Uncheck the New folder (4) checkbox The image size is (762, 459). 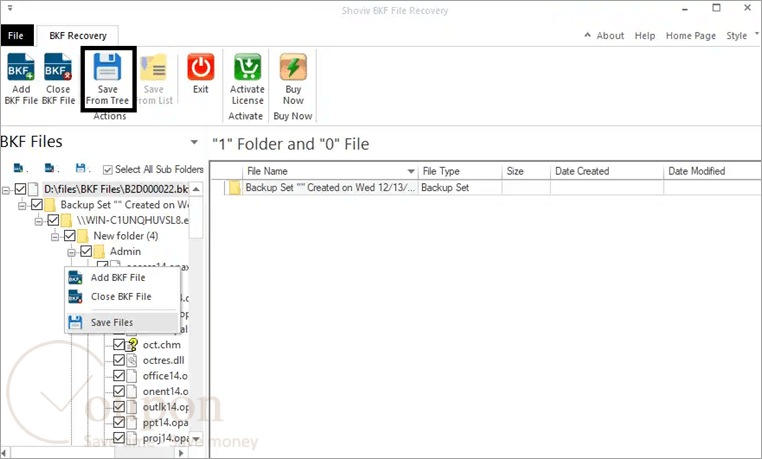[70, 236]
